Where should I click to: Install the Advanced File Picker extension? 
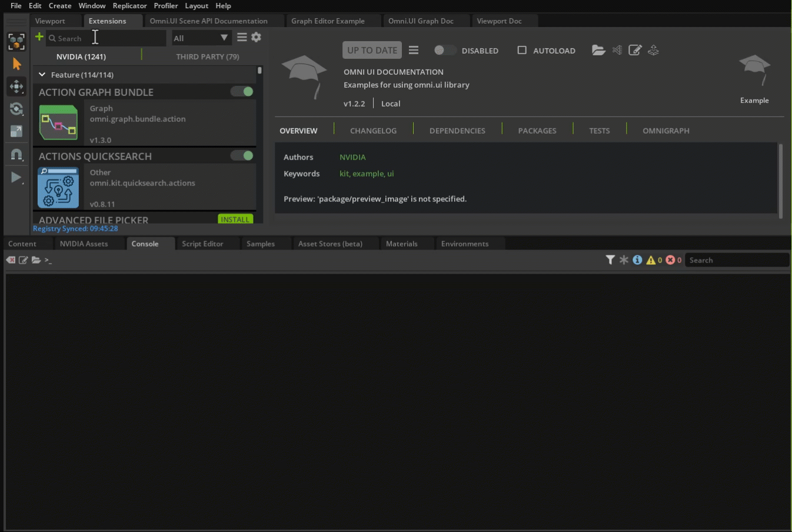(235, 219)
